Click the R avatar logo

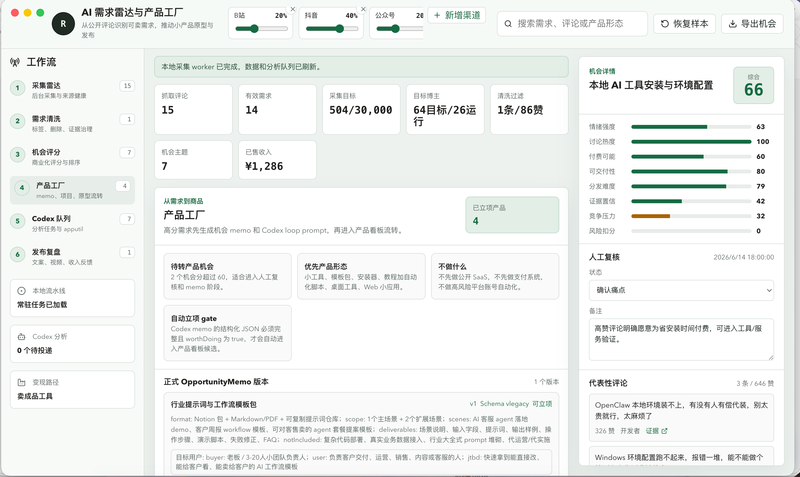click(x=63, y=23)
